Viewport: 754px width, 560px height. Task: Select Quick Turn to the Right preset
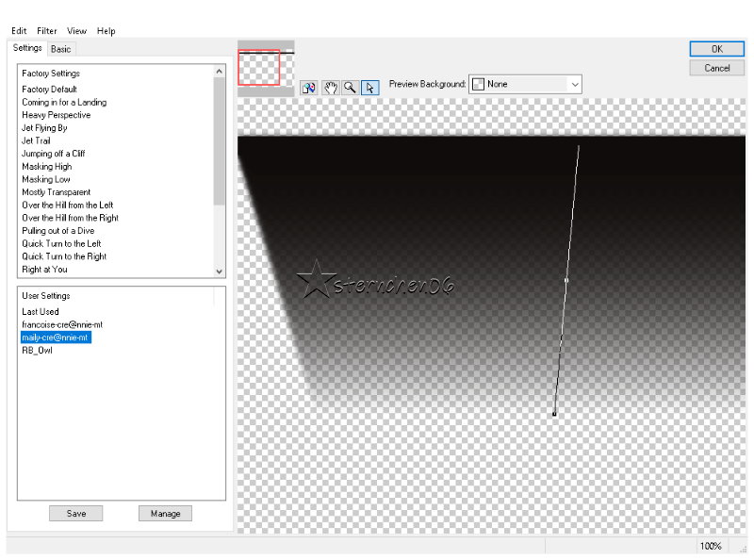pyautogui.click(x=64, y=256)
